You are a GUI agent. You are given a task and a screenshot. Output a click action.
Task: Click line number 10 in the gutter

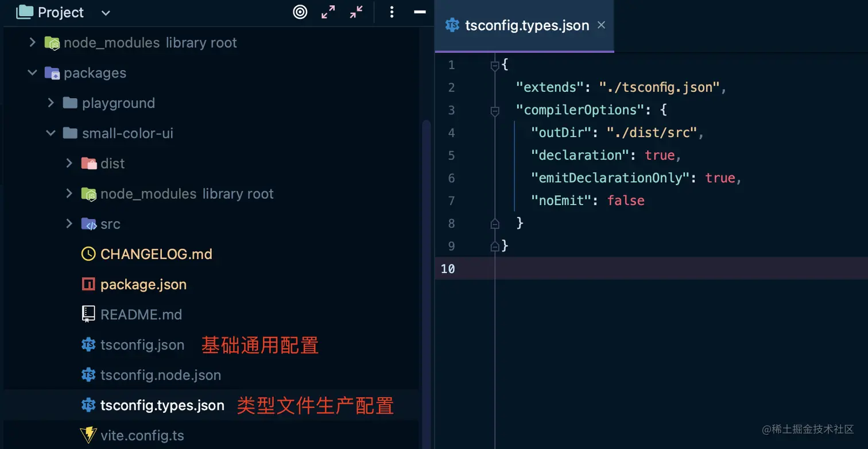(448, 269)
